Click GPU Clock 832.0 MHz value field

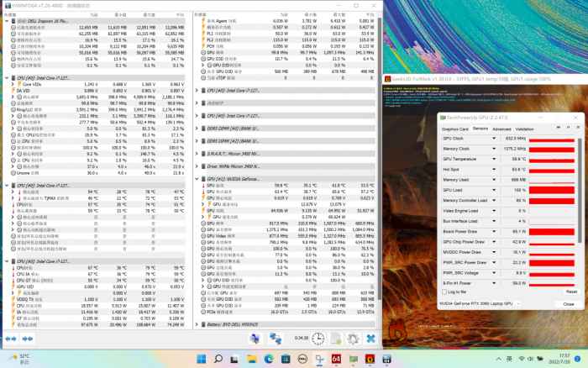tap(514, 139)
